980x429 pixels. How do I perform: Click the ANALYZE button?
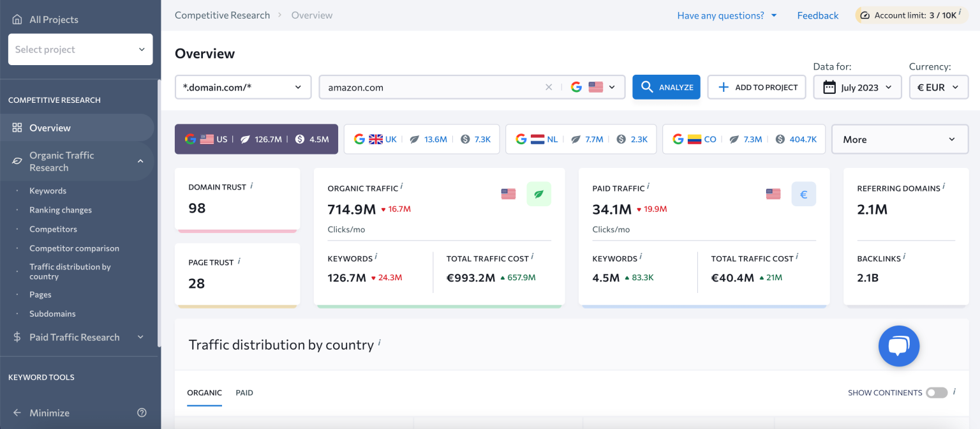pyautogui.click(x=666, y=87)
